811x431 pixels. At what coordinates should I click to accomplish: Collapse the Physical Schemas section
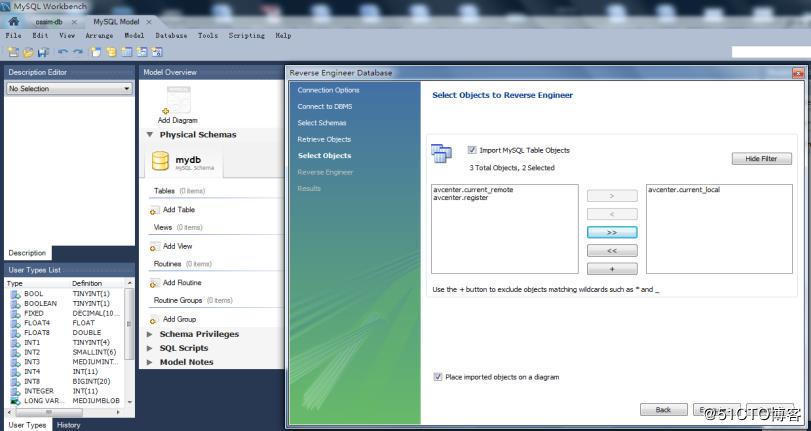[149, 135]
